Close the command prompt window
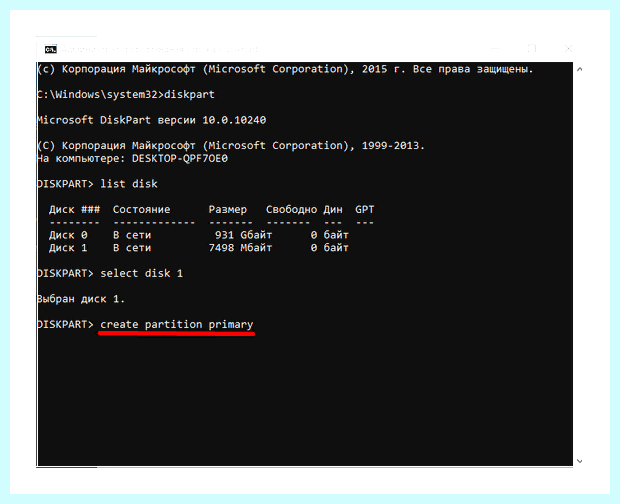 [568, 49]
